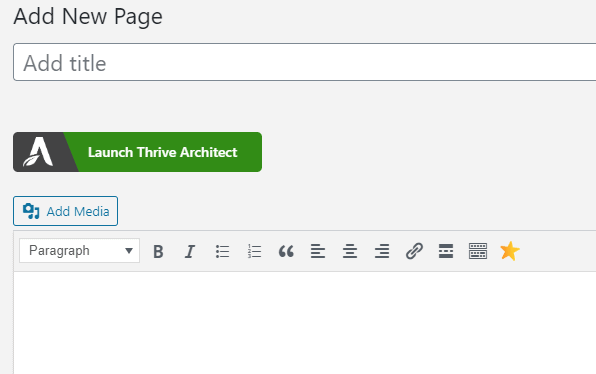
Task: Center align the text
Action: [350, 251]
